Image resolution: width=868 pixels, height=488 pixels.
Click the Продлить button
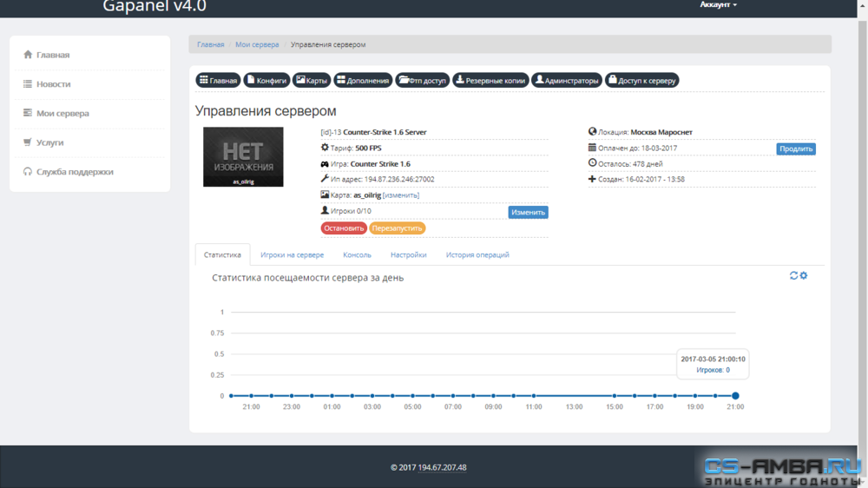click(x=795, y=148)
